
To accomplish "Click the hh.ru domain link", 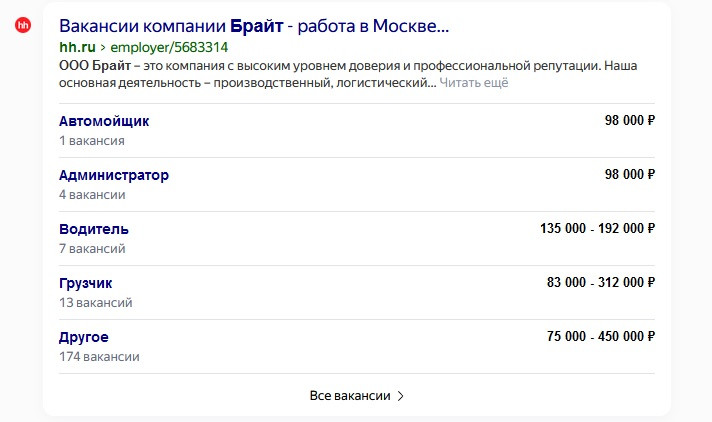I will 77,47.
